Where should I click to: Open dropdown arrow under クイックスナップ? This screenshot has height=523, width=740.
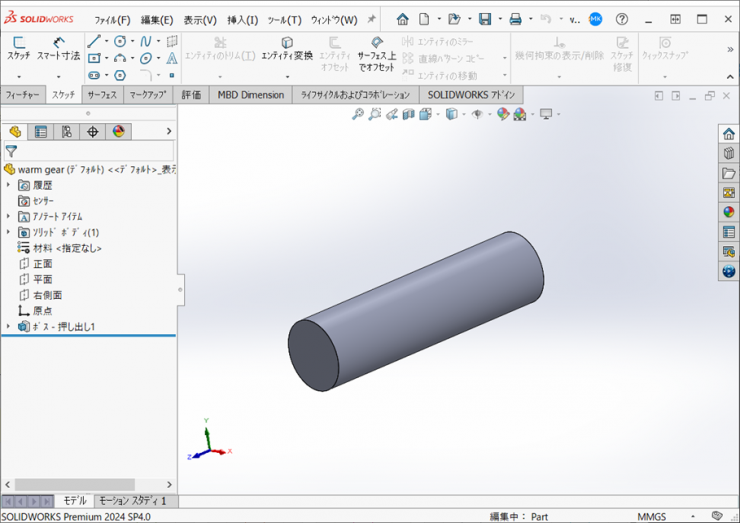664,75
